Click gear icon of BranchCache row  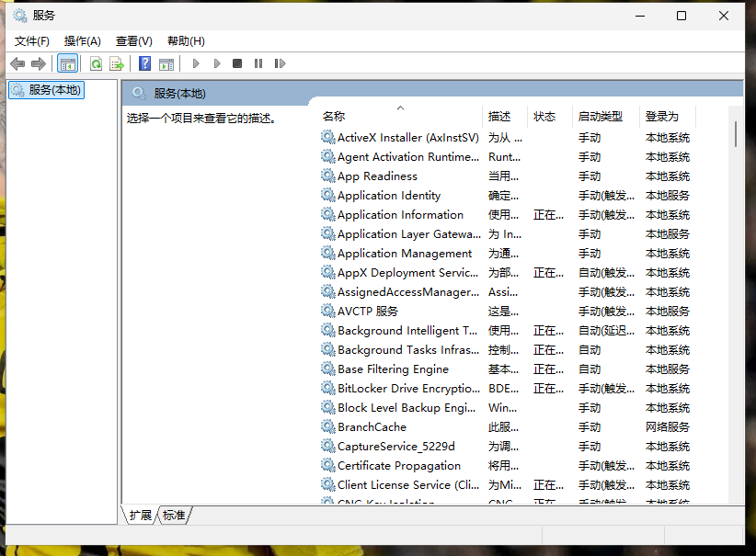327,426
